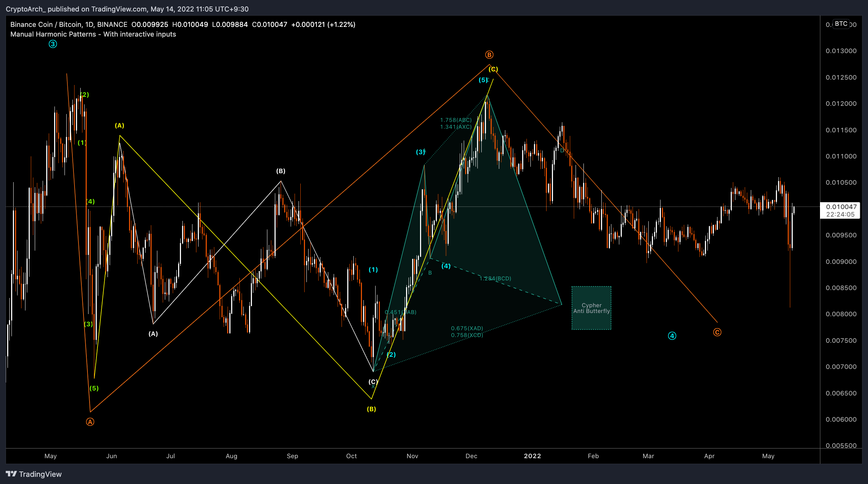Click the 0.006000 price axis label
Screen dimensions: 868x484
(x=841, y=419)
